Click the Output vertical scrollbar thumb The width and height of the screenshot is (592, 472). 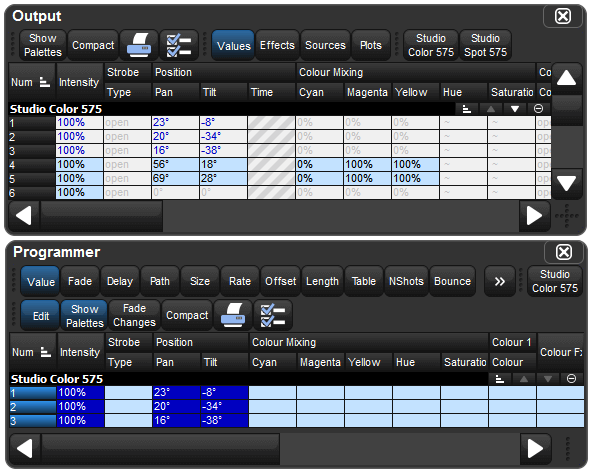566,110
